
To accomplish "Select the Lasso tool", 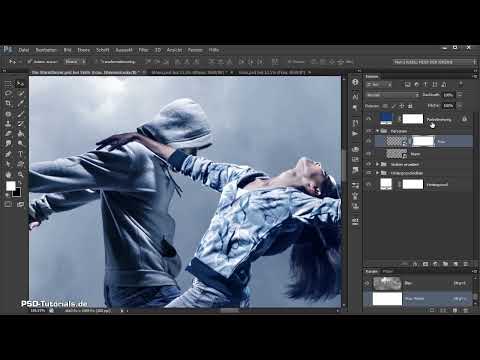I will (8, 94).
